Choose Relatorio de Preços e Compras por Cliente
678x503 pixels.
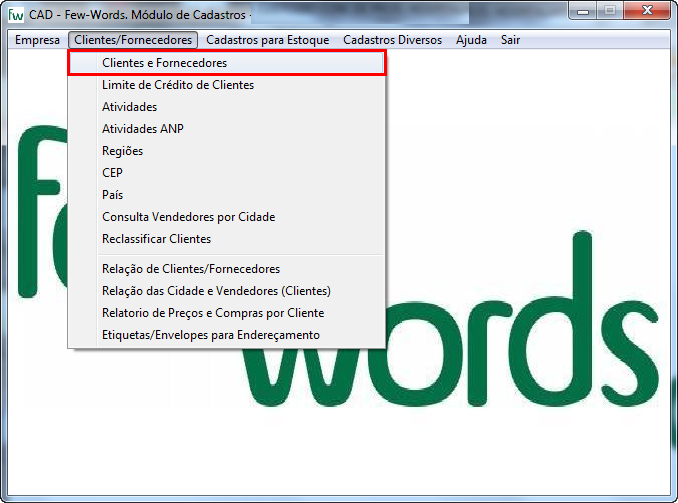pos(227,313)
